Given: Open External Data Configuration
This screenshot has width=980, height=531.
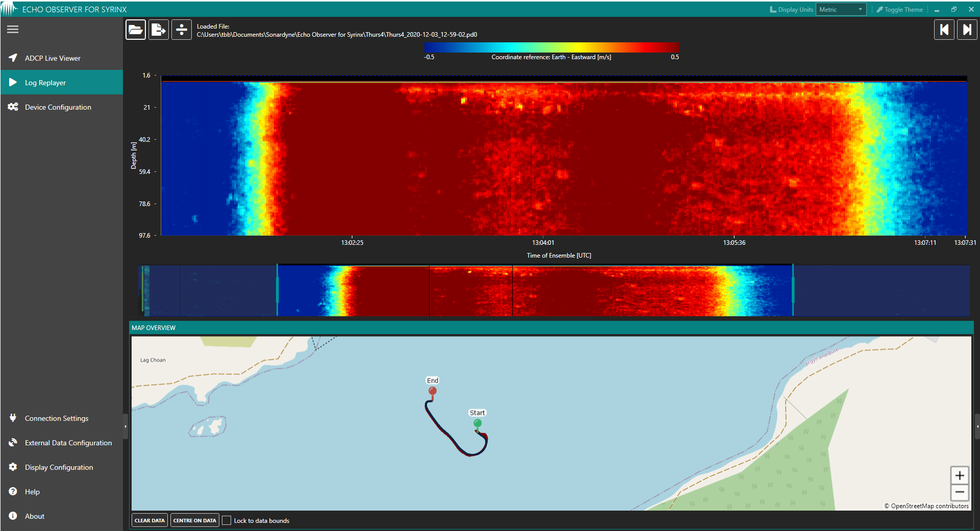Looking at the screenshot, I should coord(68,442).
